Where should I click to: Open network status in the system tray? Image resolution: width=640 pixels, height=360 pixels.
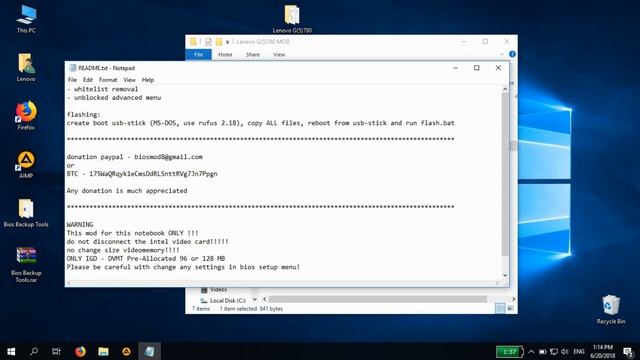pyautogui.click(x=553, y=351)
